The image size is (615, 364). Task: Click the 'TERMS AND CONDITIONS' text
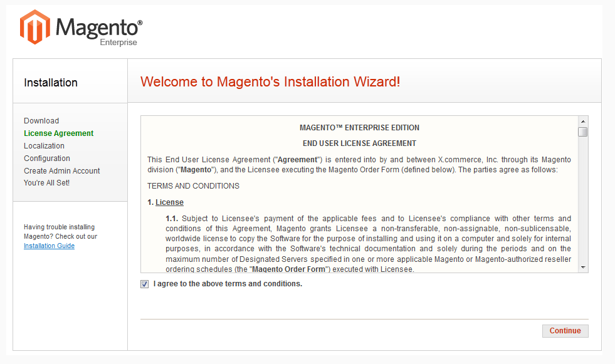pos(193,185)
